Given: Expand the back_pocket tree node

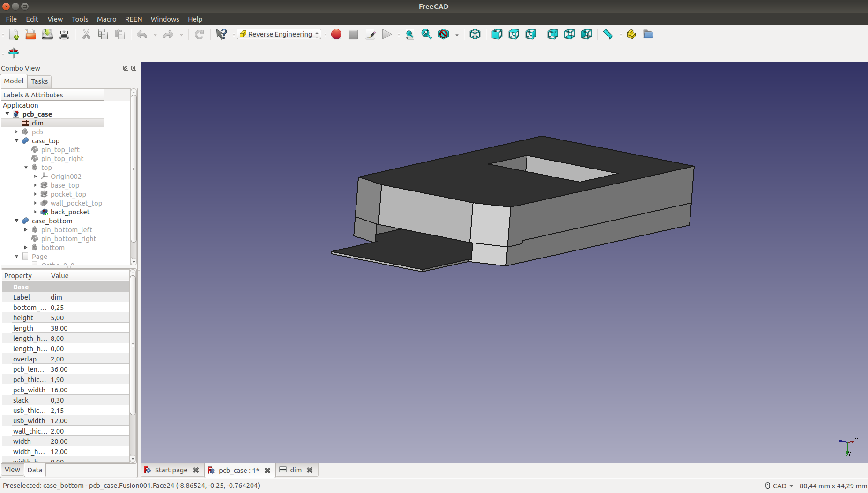Looking at the screenshot, I should (x=35, y=212).
